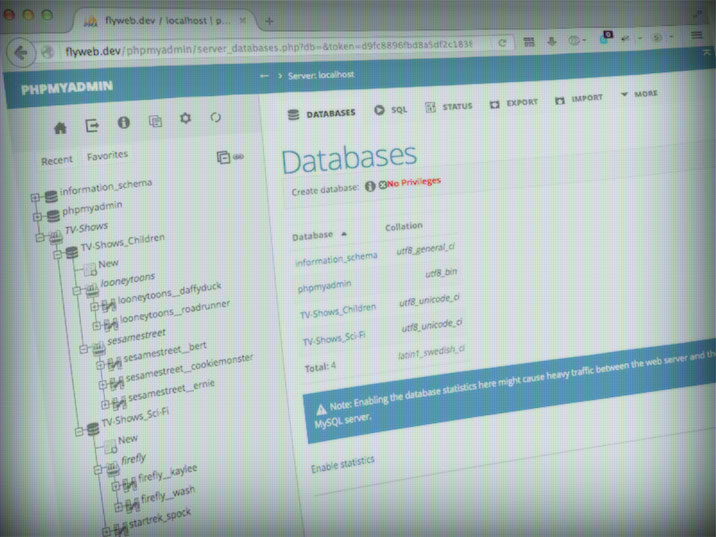Click information_schema database icon in tree
Image resolution: width=716 pixels, height=537 pixels.
(x=51, y=196)
